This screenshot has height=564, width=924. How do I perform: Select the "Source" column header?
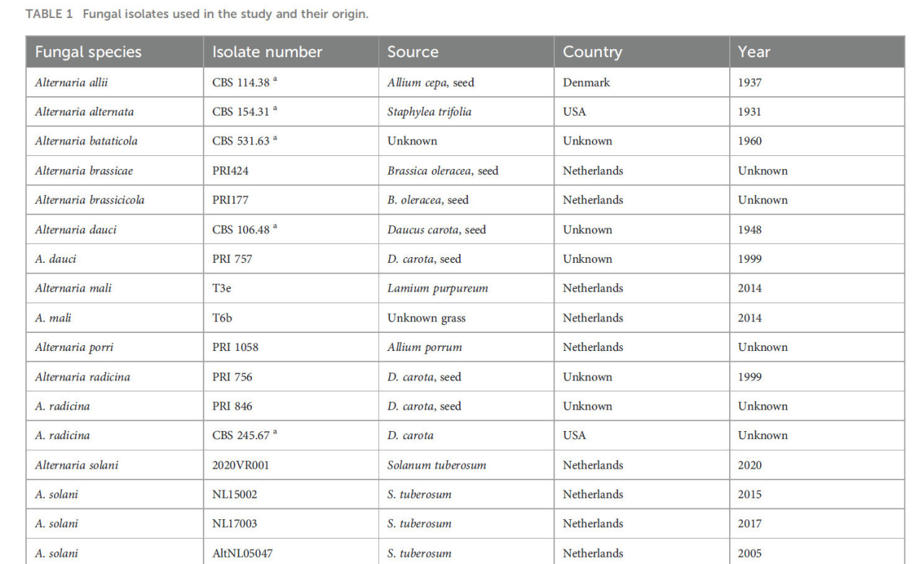tap(413, 52)
